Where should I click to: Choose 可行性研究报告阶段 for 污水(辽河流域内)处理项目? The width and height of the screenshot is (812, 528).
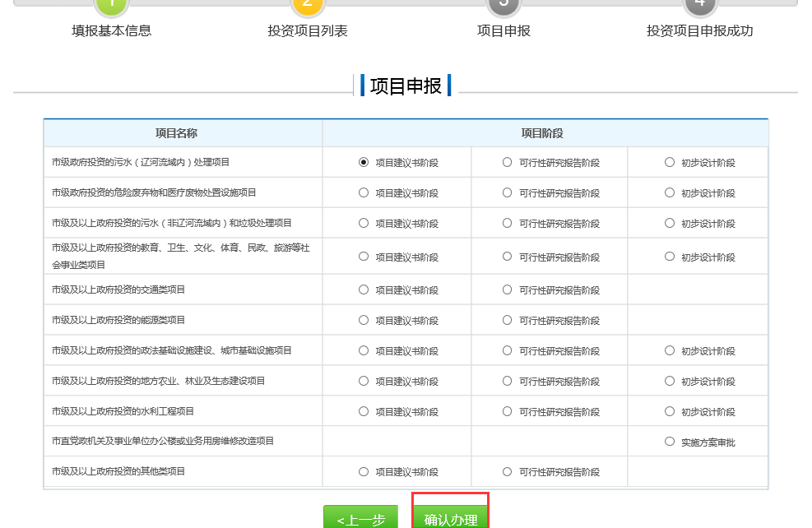[507, 162]
